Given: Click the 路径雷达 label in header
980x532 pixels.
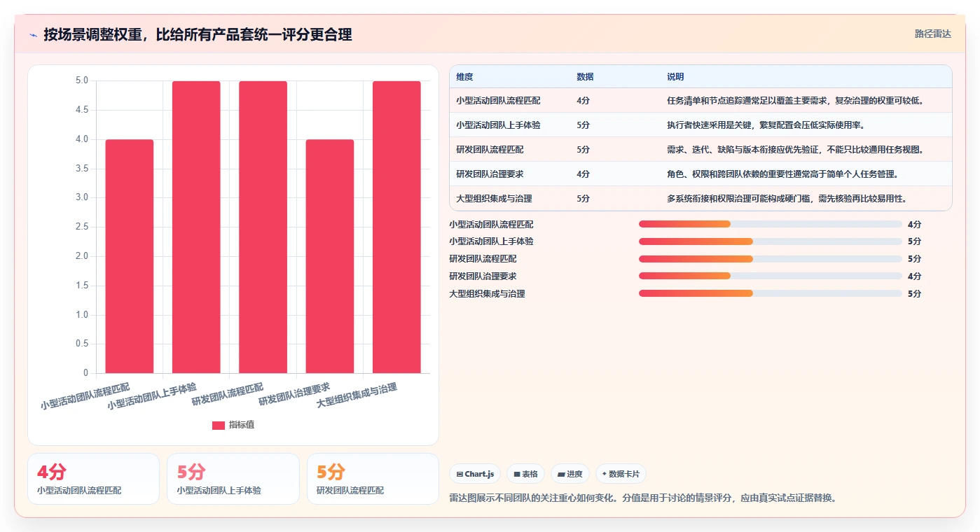Looking at the screenshot, I should tap(932, 34).
